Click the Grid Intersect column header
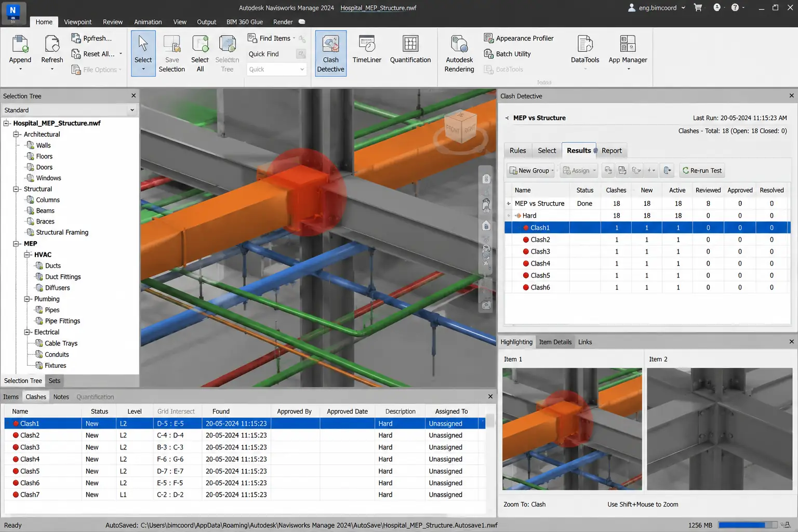The height and width of the screenshot is (532, 798). tap(176, 411)
